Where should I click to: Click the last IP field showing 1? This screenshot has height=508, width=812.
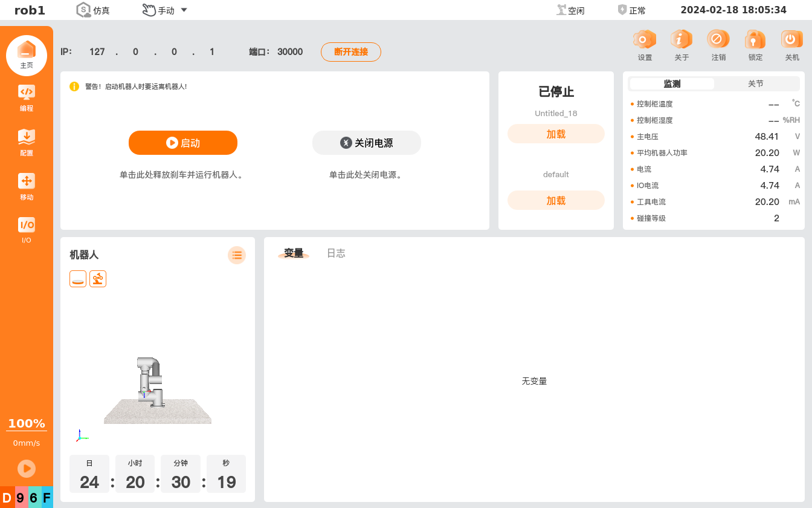coord(212,52)
